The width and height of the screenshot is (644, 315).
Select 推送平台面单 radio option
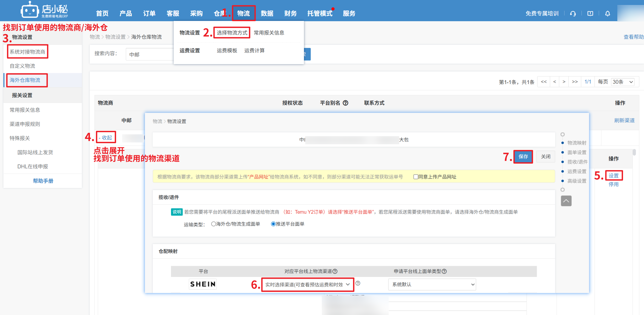[273, 224]
